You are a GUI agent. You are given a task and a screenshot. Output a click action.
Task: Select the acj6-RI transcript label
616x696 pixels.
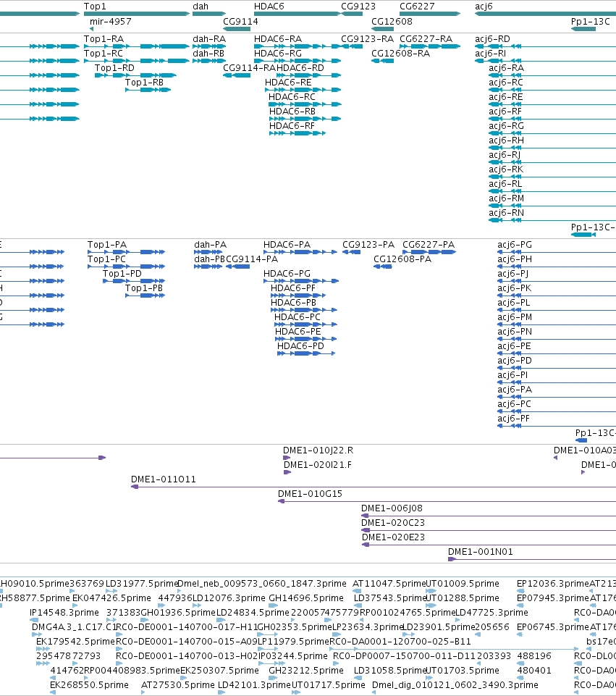pyautogui.click(x=491, y=54)
